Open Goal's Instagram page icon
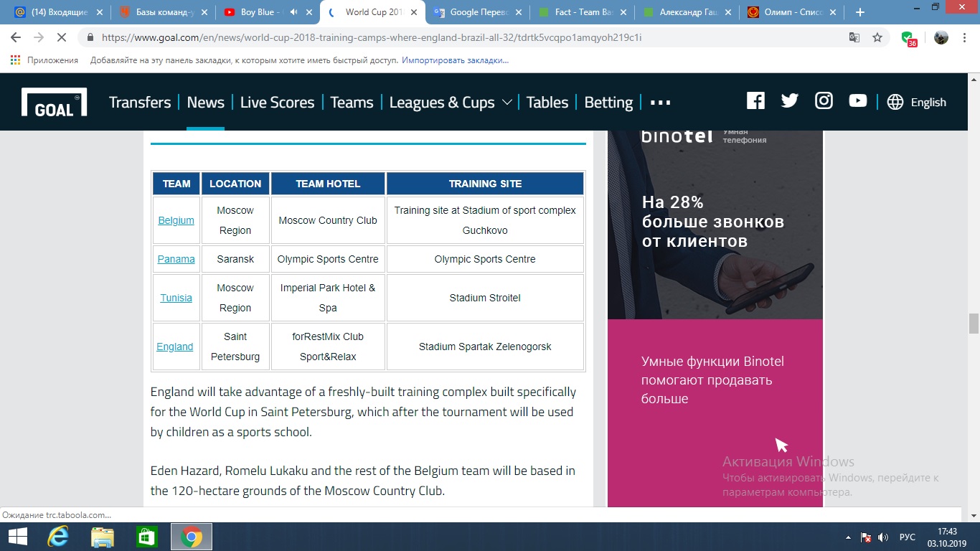Image resolution: width=980 pixels, height=551 pixels. click(824, 101)
